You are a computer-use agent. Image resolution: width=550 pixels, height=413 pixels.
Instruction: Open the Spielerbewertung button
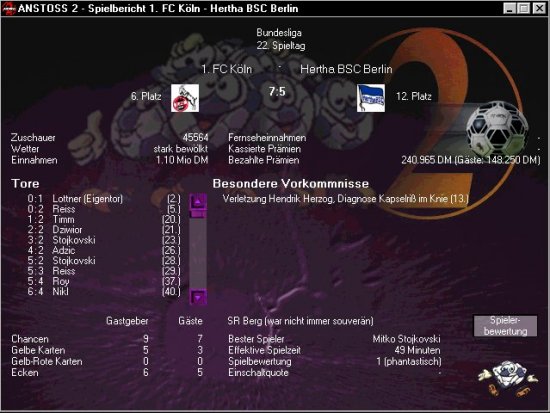point(505,326)
